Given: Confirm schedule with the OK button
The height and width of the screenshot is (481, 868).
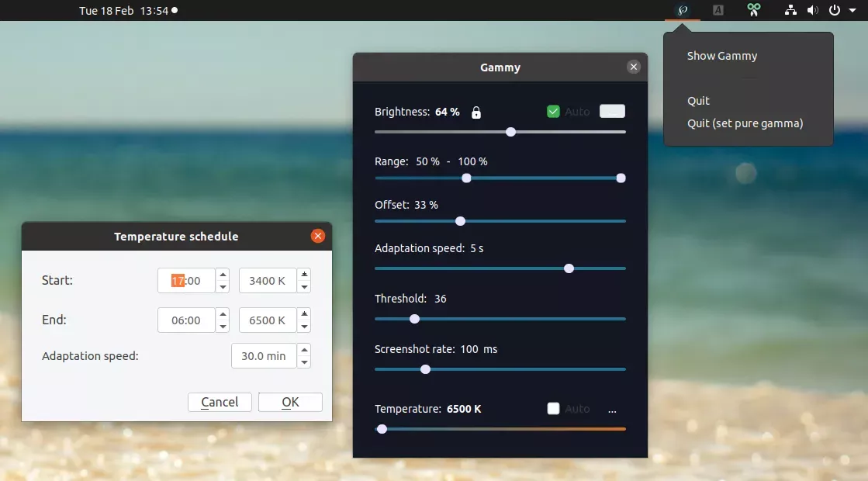Looking at the screenshot, I should click(290, 402).
